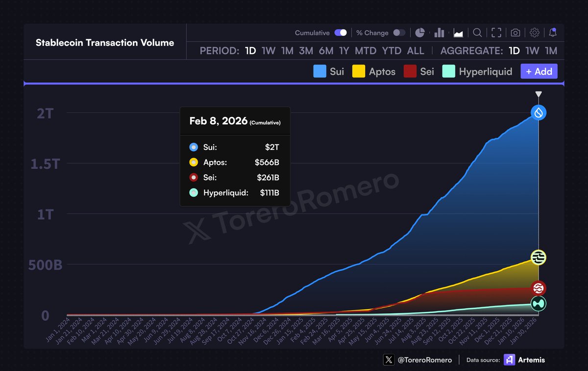Image resolution: width=588 pixels, height=371 pixels.
Task: Click the Stablecoin Transaction Volume title
Action: click(105, 43)
